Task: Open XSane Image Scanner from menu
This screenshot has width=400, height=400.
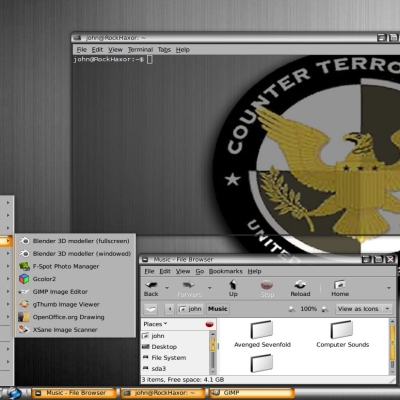Action: [75, 330]
